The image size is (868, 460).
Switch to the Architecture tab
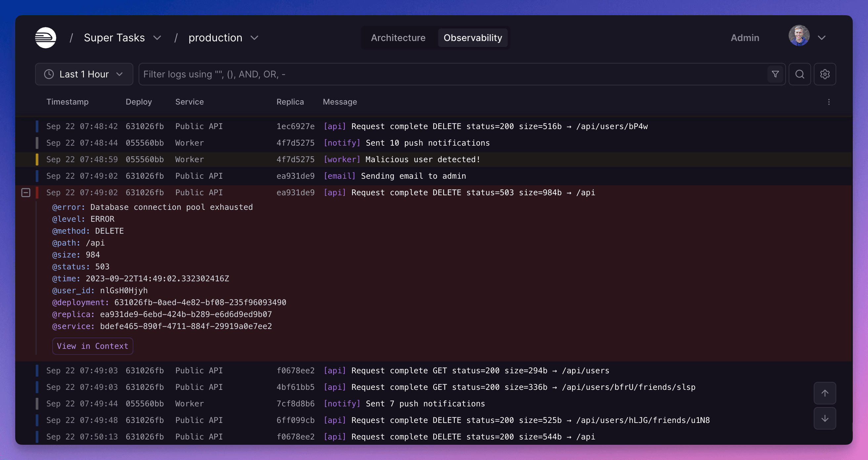[397, 37]
